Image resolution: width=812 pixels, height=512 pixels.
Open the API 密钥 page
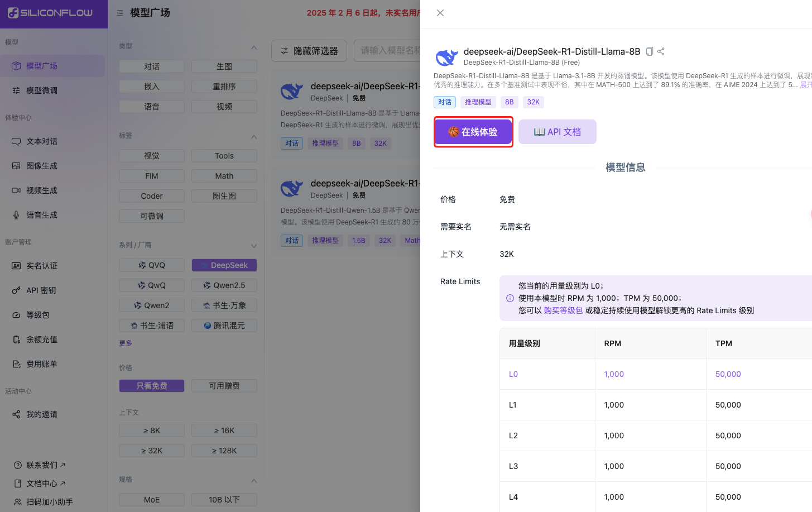(x=41, y=290)
